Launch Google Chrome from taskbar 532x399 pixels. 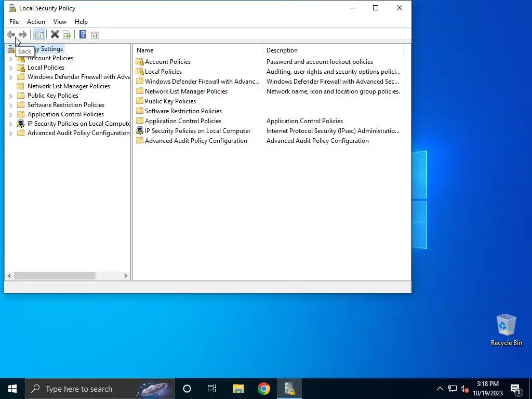tap(263, 389)
